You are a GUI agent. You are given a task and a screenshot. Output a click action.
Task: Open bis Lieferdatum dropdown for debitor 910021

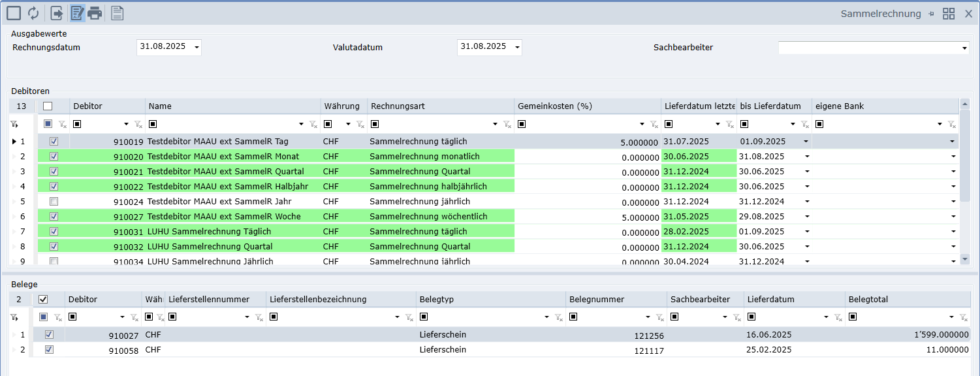point(806,172)
